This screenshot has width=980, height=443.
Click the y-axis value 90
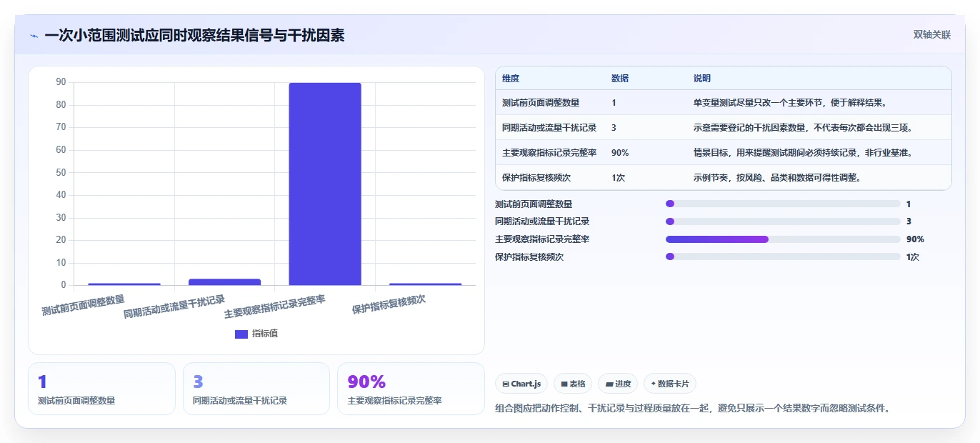tap(61, 82)
